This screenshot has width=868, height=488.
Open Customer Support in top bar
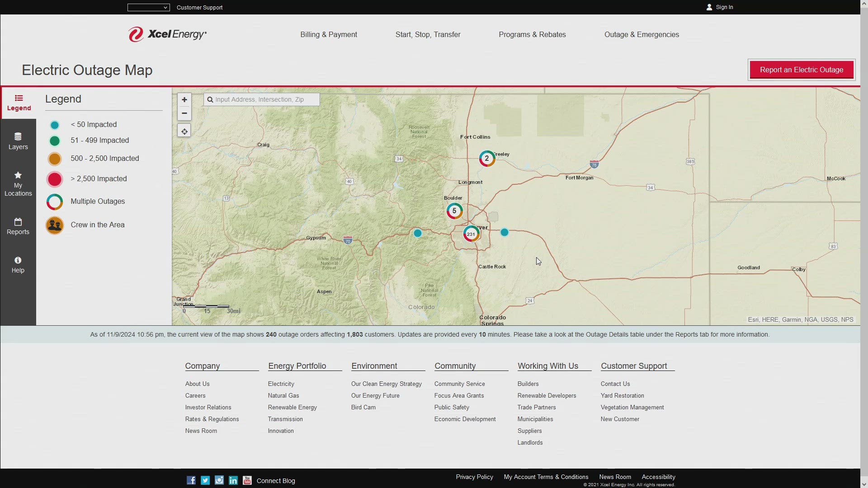199,8
